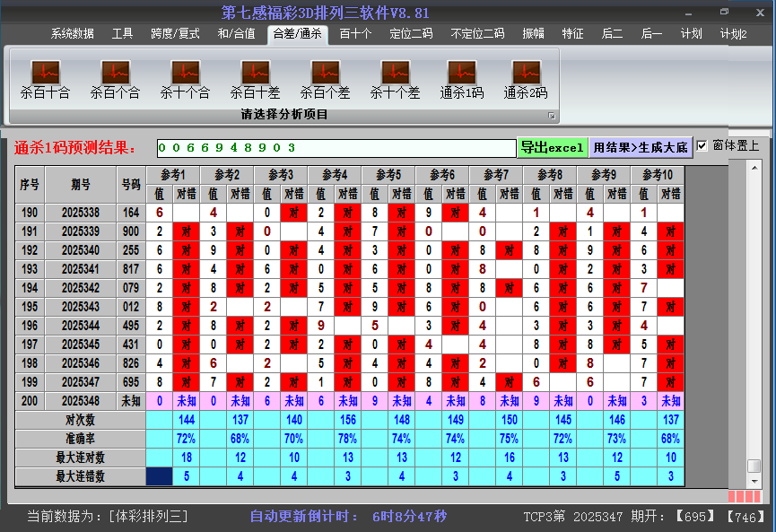
Task: Switch to the 系统数据 tab
Action: pos(73,34)
